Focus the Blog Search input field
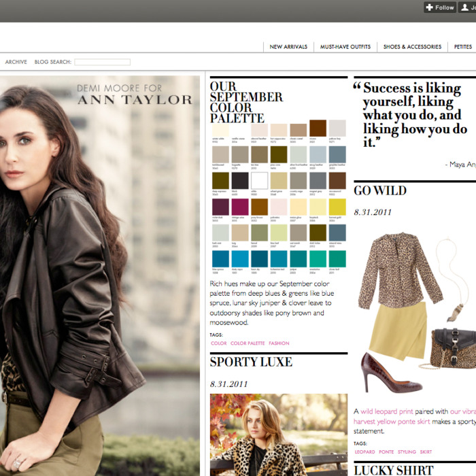 click(103, 62)
